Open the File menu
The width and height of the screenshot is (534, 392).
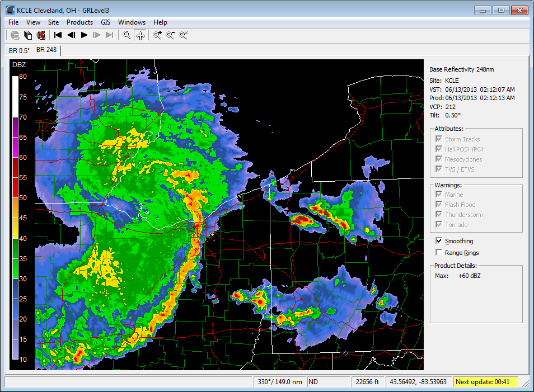pos(13,22)
